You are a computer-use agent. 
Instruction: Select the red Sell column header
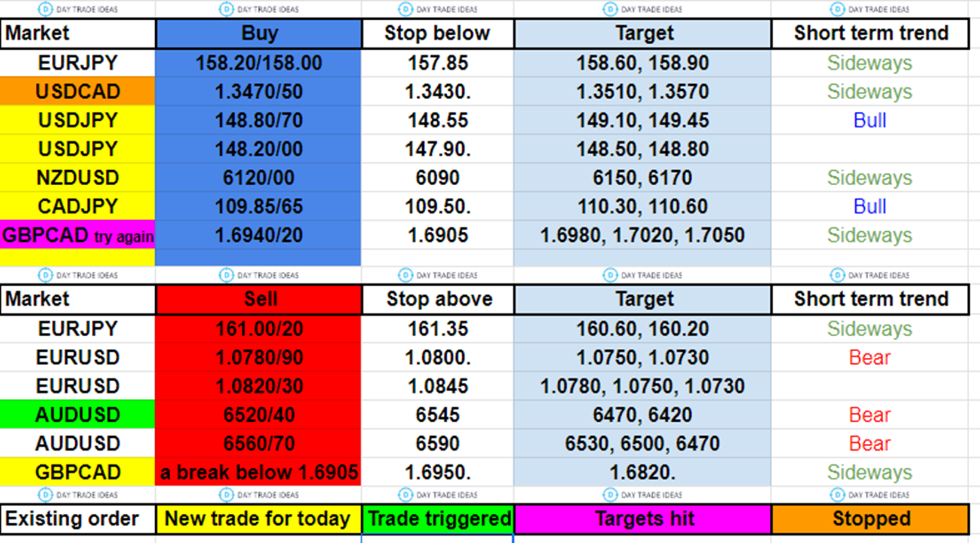259,299
